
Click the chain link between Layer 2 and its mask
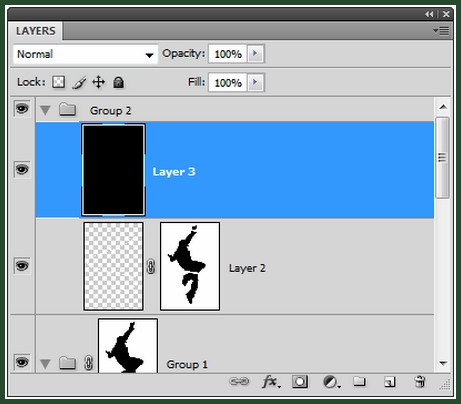[151, 267]
